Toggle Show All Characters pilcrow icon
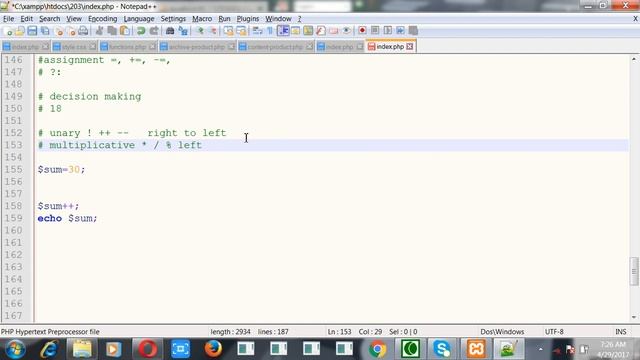640x360 pixels. (270, 31)
